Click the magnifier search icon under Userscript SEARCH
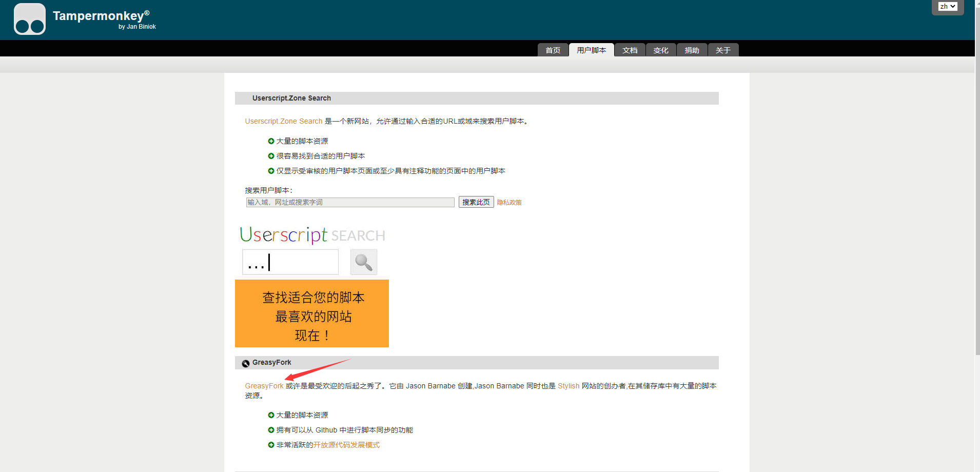The height and width of the screenshot is (472, 980). tap(364, 262)
